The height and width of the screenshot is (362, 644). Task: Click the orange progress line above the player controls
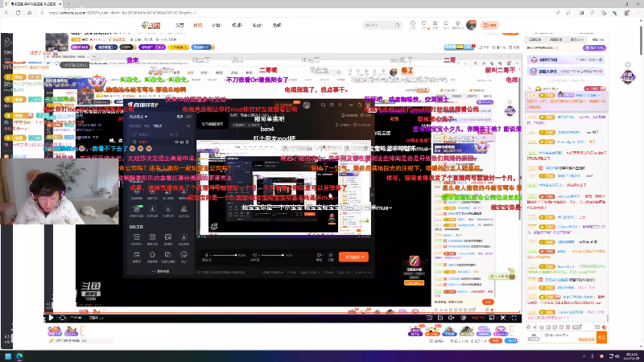click(x=283, y=313)
